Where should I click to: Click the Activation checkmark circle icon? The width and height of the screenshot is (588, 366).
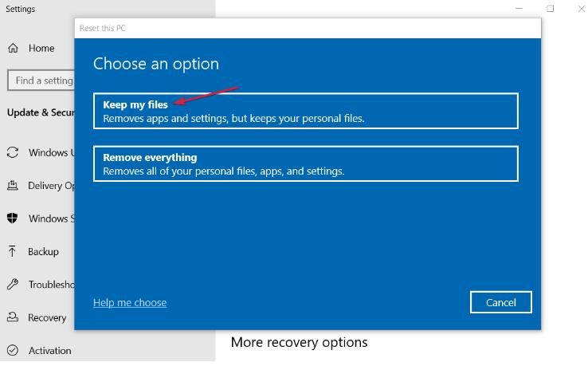point(13,350)
